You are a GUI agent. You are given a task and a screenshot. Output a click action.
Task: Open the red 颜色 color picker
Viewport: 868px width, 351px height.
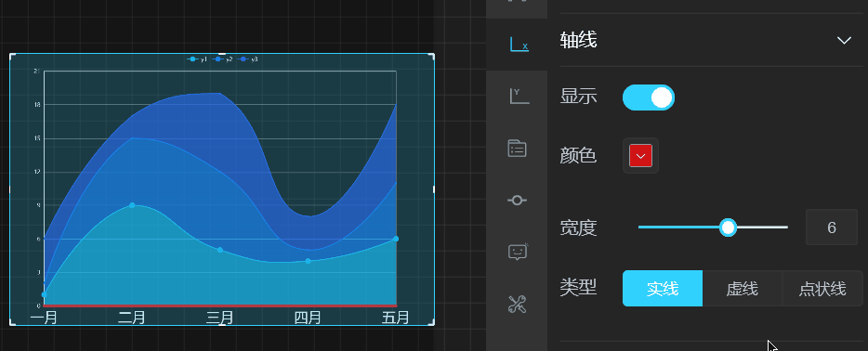click(640, 156)
